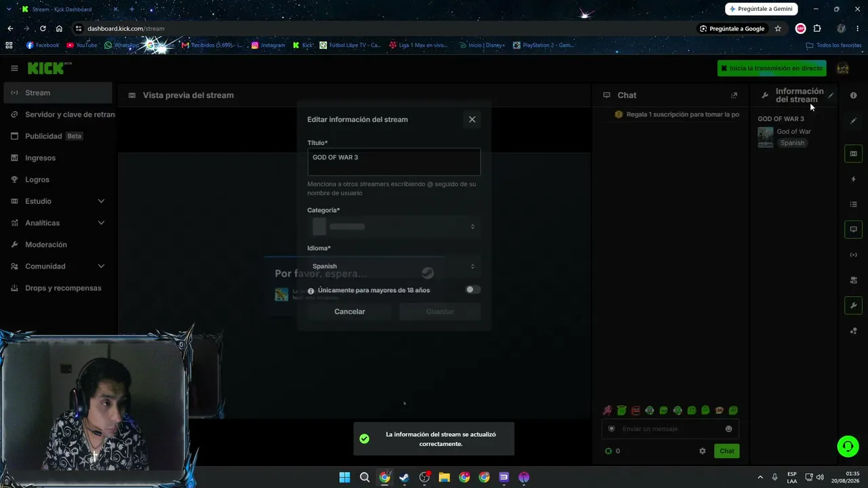Click the list icon in right toolbar

pyautogui.click(x=853, y=204)
